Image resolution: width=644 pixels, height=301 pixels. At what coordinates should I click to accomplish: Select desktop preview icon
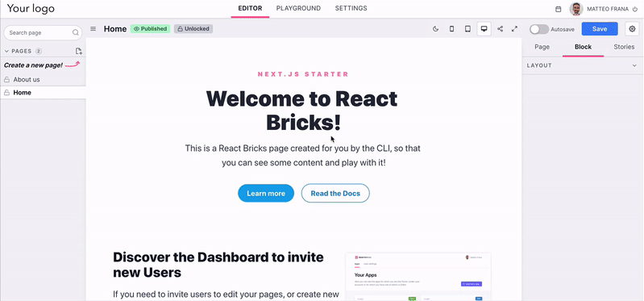(x=484, y=29)
